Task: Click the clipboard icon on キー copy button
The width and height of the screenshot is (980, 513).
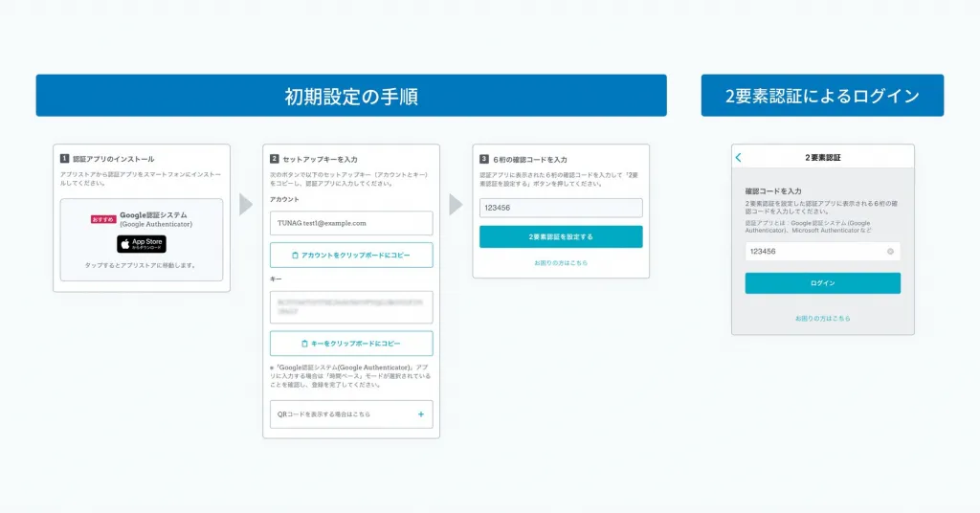Action: point(304,344)
